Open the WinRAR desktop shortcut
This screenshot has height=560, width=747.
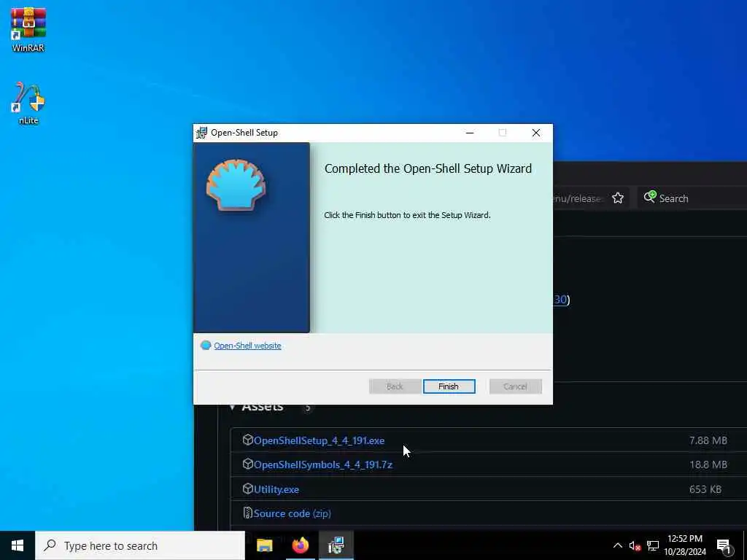tap(28, 29)
